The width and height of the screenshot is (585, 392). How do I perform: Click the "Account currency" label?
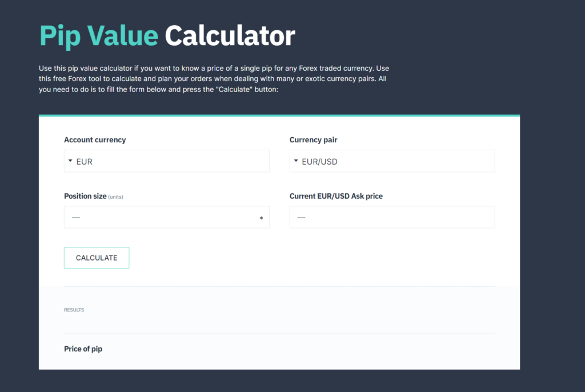point(95,140)
